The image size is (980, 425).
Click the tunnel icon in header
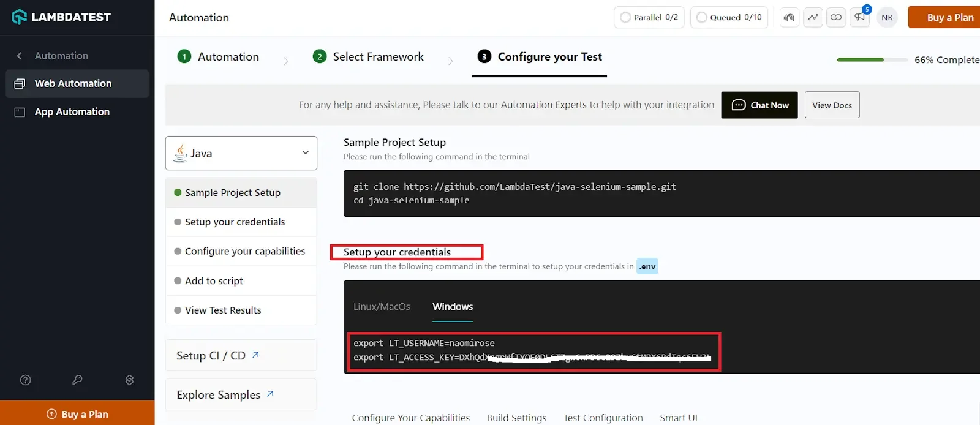pyautogui.click(x=790, y=17)
